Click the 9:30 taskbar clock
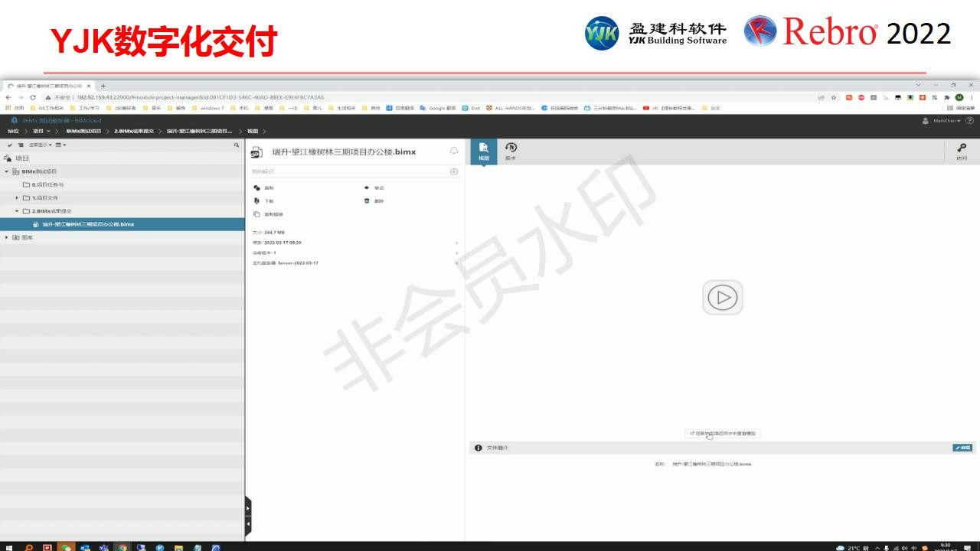The width and height of the screenshot is (980, 551). pyautogui.click(x=946, y=546)
